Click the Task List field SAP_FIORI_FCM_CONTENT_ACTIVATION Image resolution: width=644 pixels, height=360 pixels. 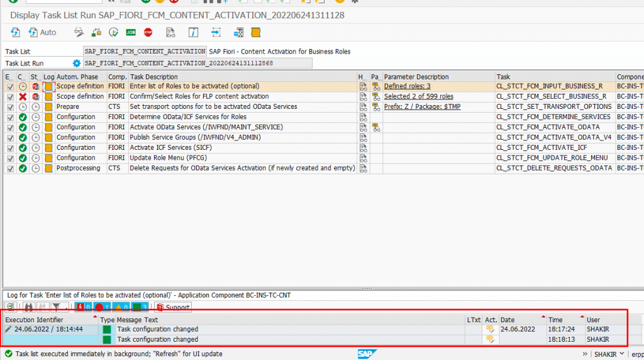pyautogui.click(x=145, y=52)
